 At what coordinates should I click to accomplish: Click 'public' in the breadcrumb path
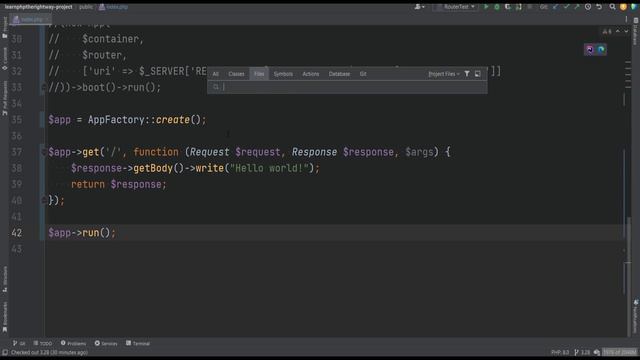86,7
